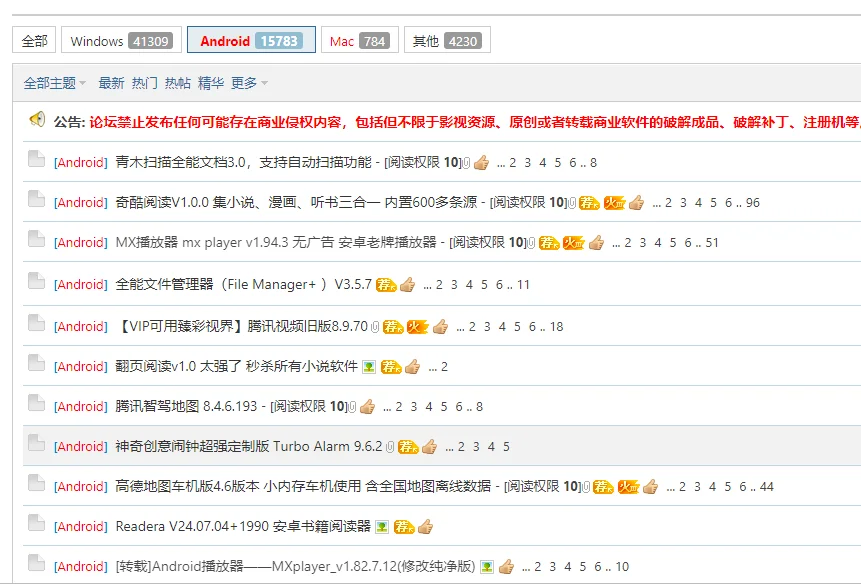Screen dimensions: 861x584
Task: Click the 荐 badge on Turbo Alarm thread
Action: pos(408,446)
